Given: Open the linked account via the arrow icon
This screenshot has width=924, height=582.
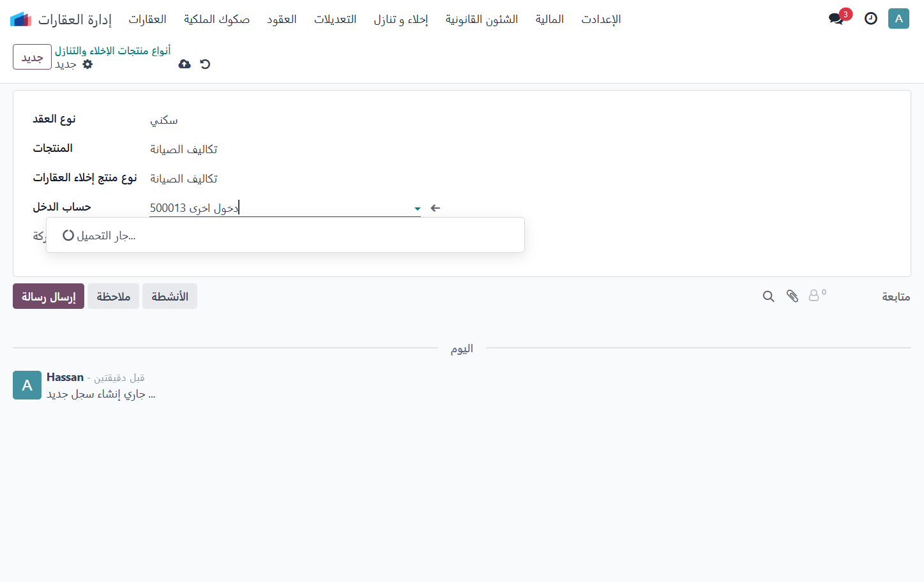Looking at the screenshot, I should [435, 208].
